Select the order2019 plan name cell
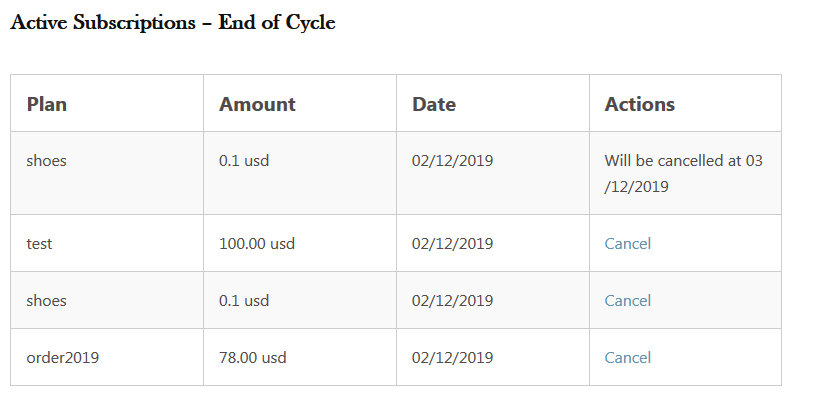The image size is (827, 412). (x=62, y=357)
